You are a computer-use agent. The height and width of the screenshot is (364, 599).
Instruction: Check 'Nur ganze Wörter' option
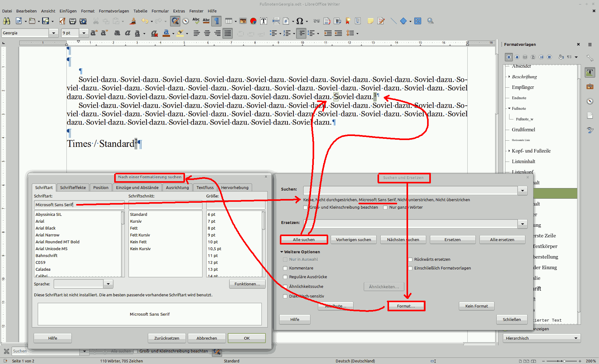pyautogui.click(x=385, y=207)
